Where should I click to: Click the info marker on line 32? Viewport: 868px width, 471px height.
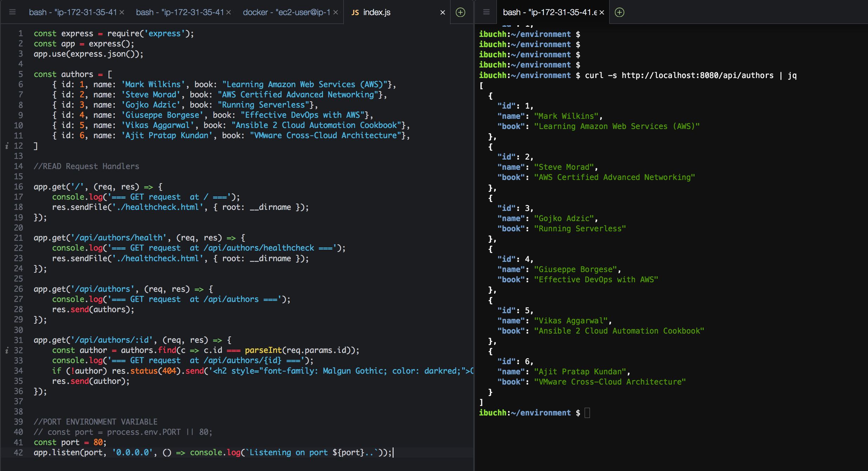coord(7,350)
